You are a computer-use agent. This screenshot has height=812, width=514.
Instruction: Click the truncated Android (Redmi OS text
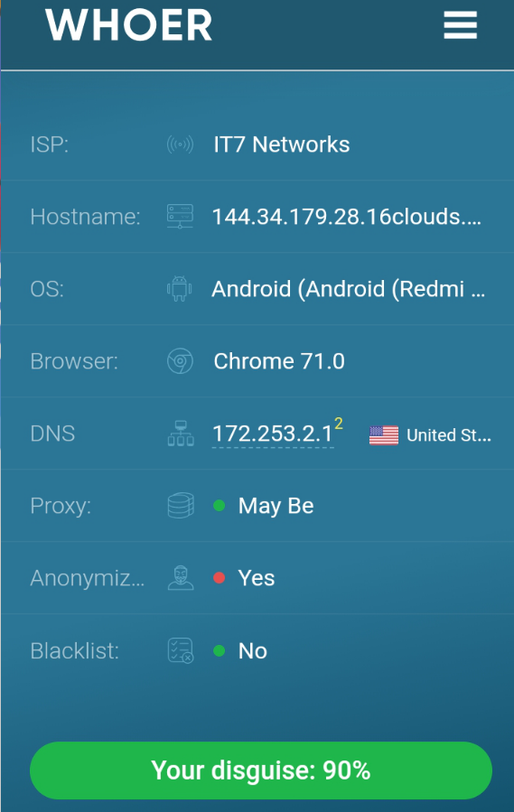(348, 289)
